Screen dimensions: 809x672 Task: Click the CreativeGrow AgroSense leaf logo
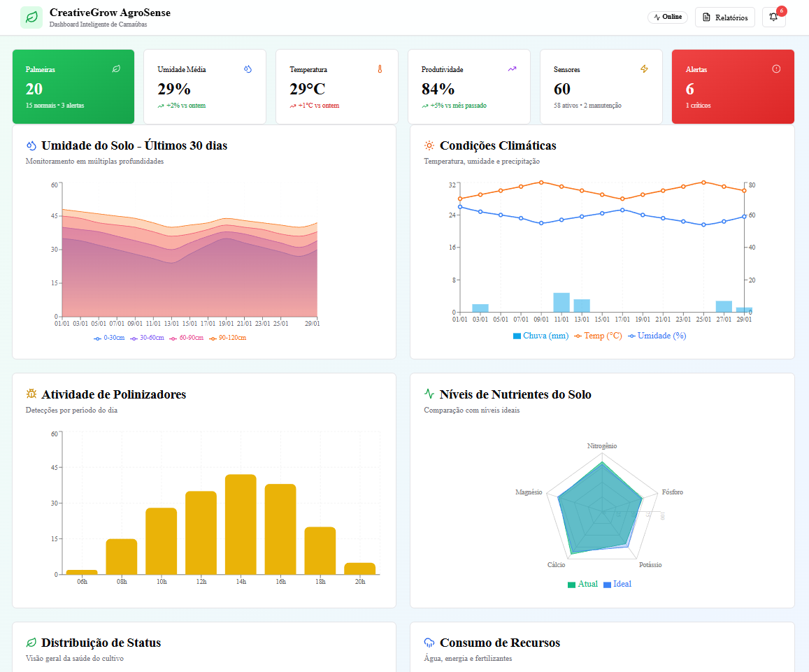(31, 17)
